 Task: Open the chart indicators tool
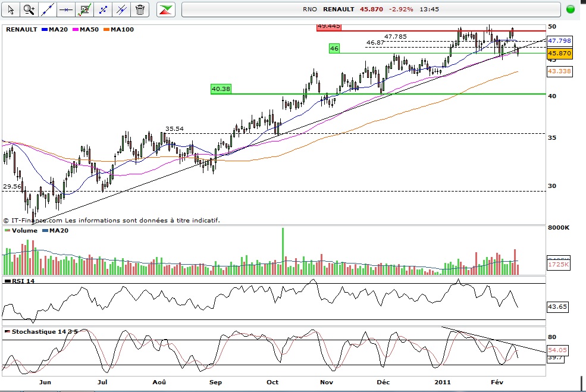tap(84, 10)
